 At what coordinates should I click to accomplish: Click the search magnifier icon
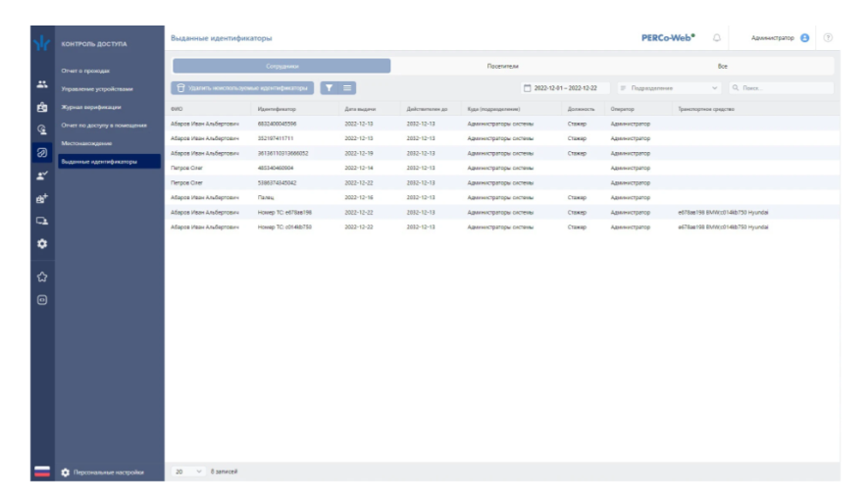pyautogui.click(x=736, y=88)
